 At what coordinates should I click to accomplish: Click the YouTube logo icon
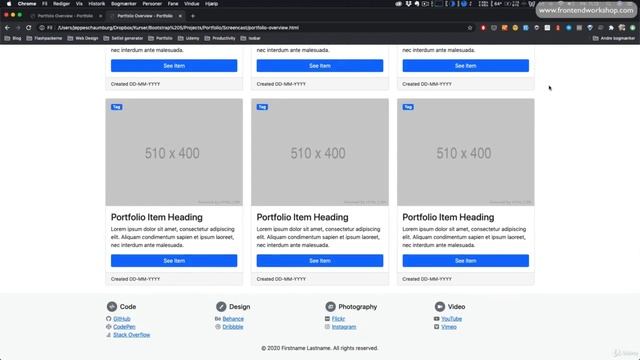point(437,319)
